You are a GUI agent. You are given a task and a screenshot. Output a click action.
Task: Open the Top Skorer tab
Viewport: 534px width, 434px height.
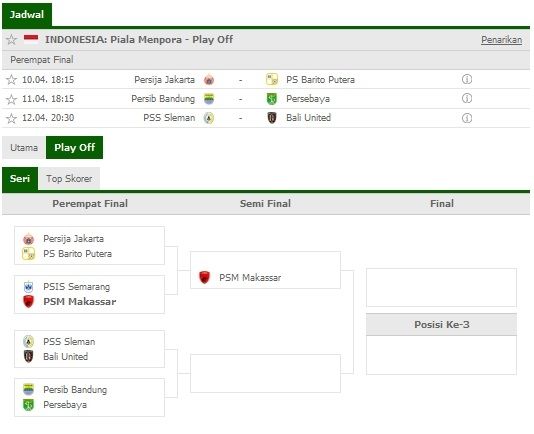coord(69,179)
